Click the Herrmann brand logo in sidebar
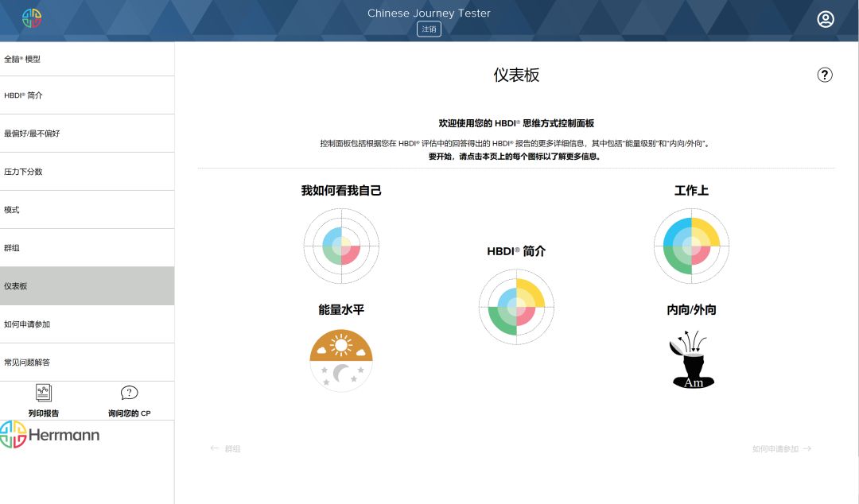 click(50, 434)
